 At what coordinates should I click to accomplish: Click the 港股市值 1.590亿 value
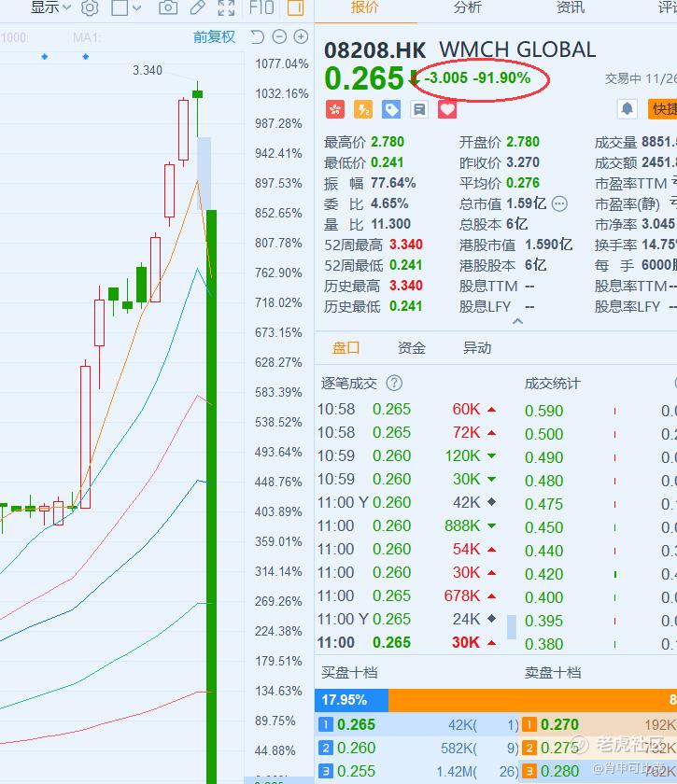(x=549, y=245)
